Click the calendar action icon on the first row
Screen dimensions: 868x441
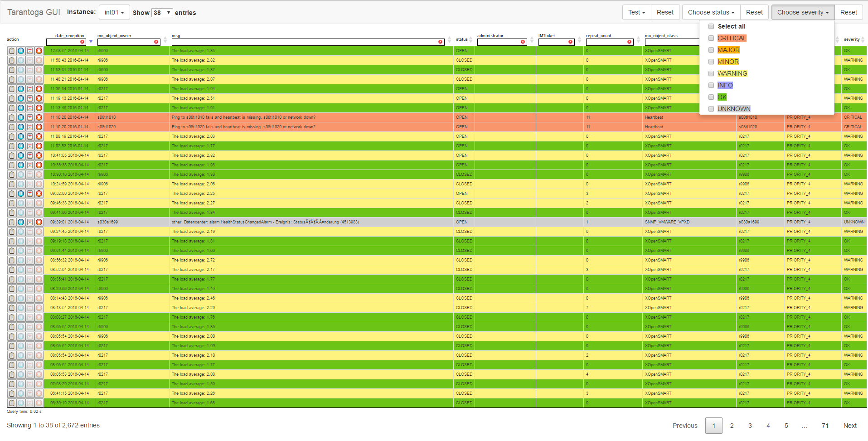pos(29,50)
